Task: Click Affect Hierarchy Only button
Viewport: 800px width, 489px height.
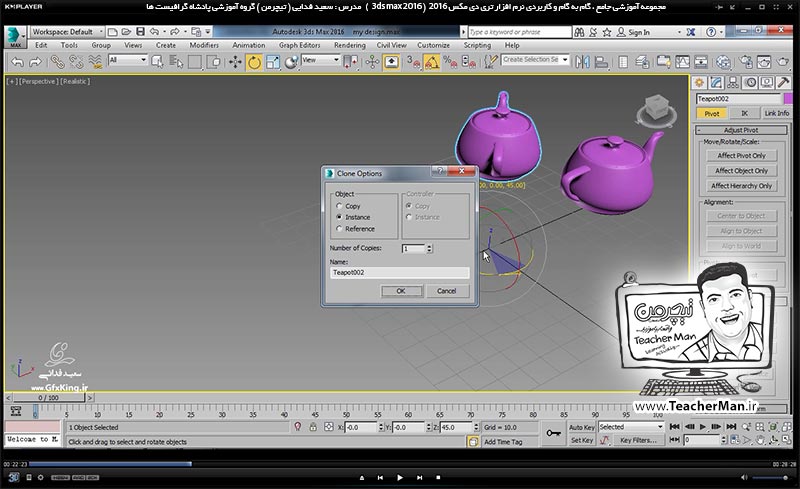Action: point(742,186)
